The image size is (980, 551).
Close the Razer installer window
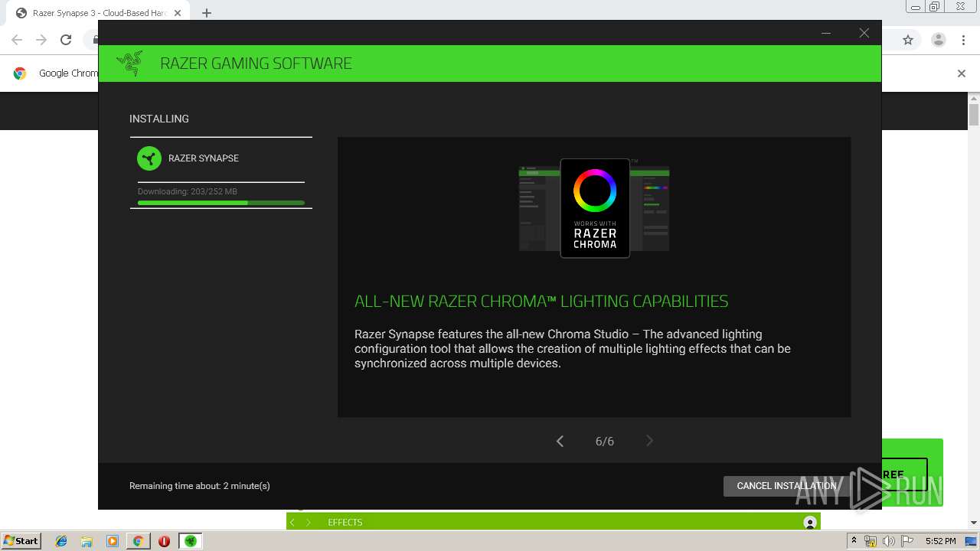tap(864, 33)
